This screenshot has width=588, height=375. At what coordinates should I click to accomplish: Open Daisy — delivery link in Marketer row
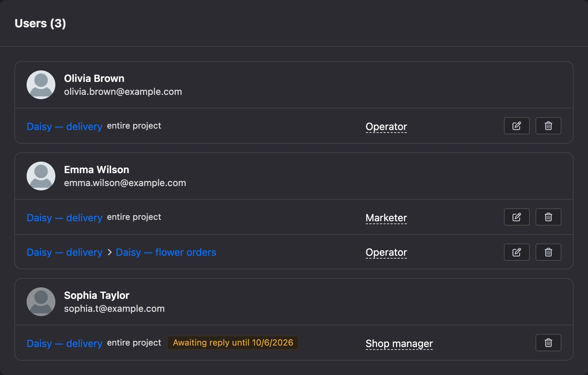coord(65,218)
